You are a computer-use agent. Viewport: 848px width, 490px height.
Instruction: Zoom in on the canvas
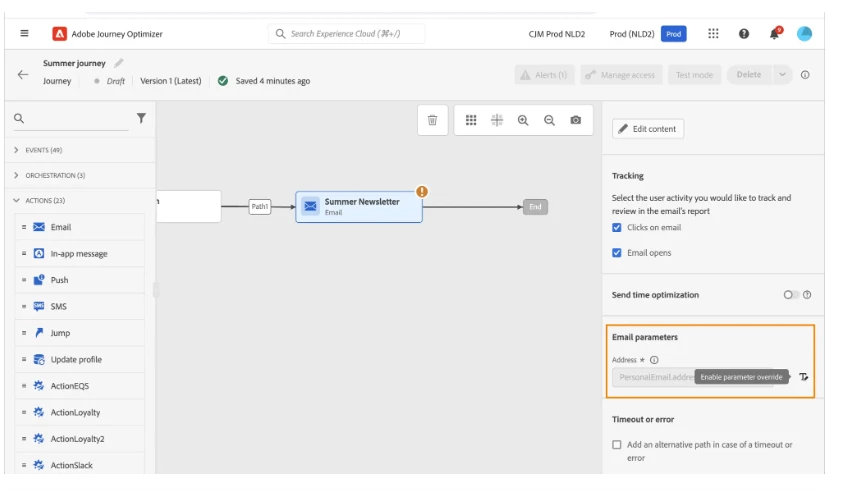point(523,120)
